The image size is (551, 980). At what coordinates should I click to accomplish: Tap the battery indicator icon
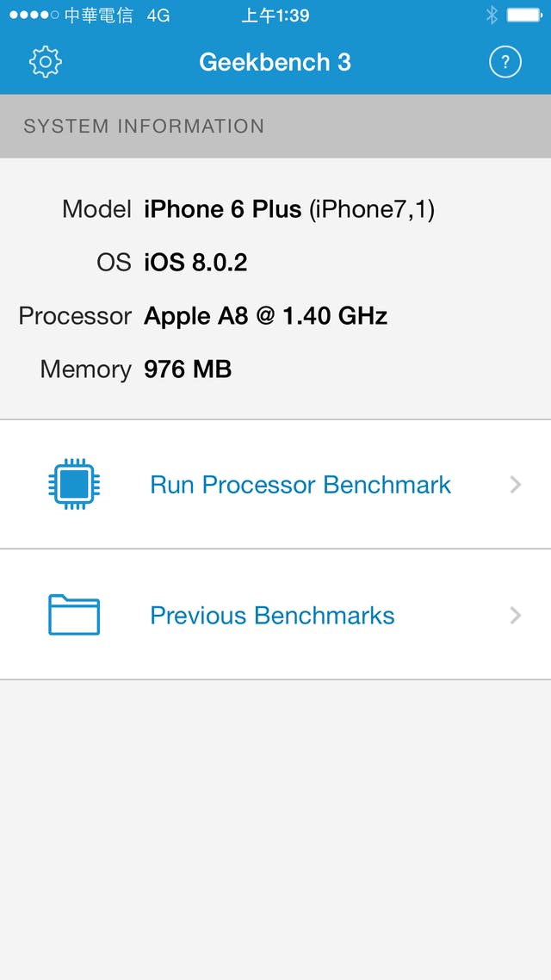(x=523, y=15)
